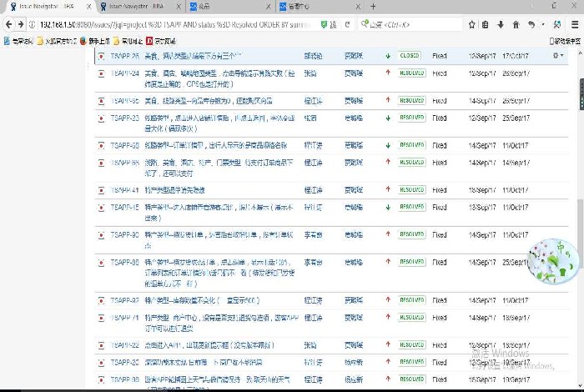
Task: Click the browser back button
Action: tap(8, 24)
